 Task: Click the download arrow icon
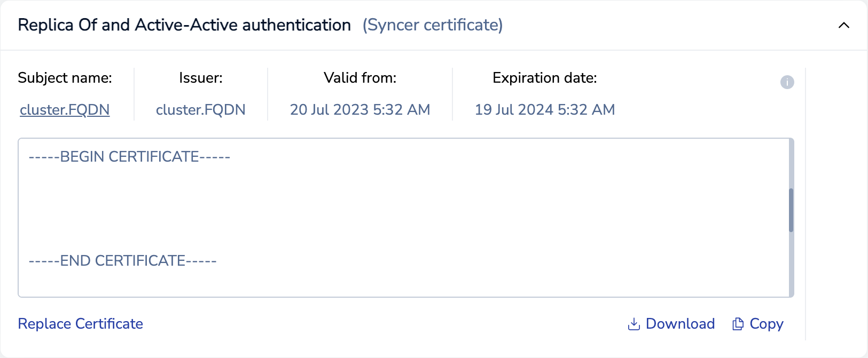(x=634, y=324)
